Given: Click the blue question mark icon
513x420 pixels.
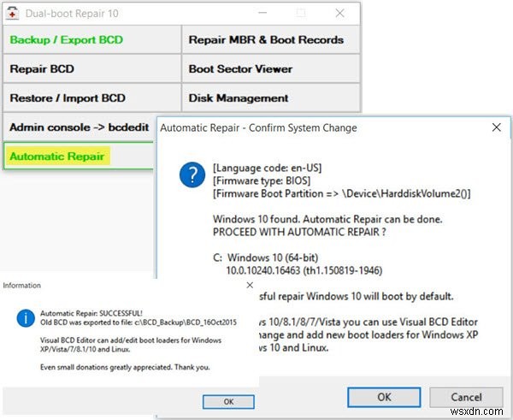Looking at the screenshot, I should click(x=192, y=175).
